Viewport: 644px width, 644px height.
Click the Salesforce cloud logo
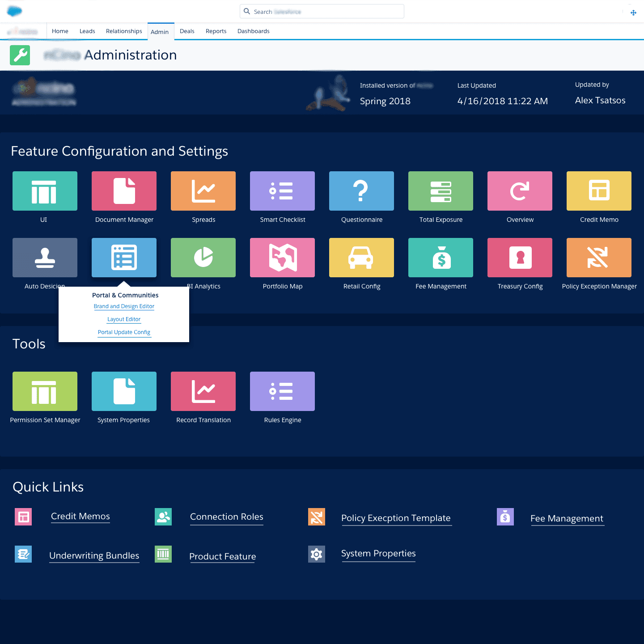pyautogui.click(x=15, y=11)
